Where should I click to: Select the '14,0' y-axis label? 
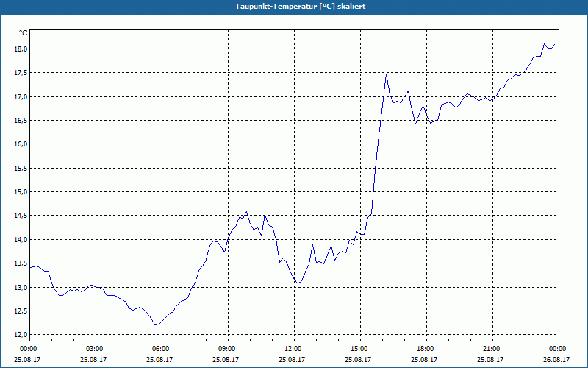[21, 240]
